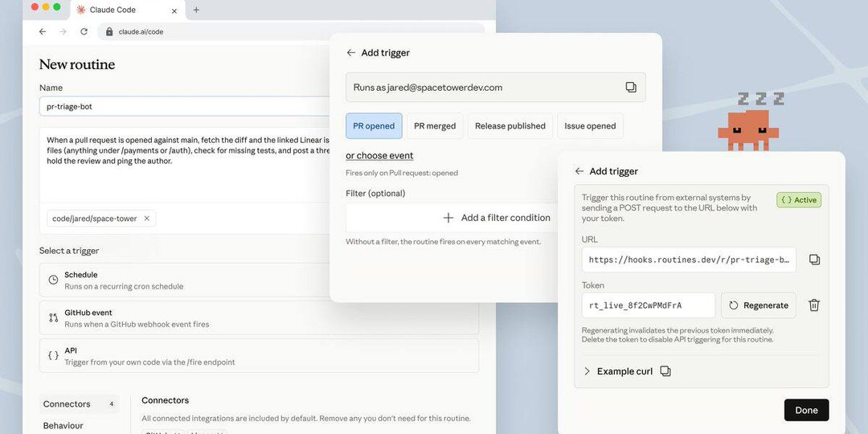Edit the pr-triage-bot name field
The image size is (868, 434).
pos(184,106)
